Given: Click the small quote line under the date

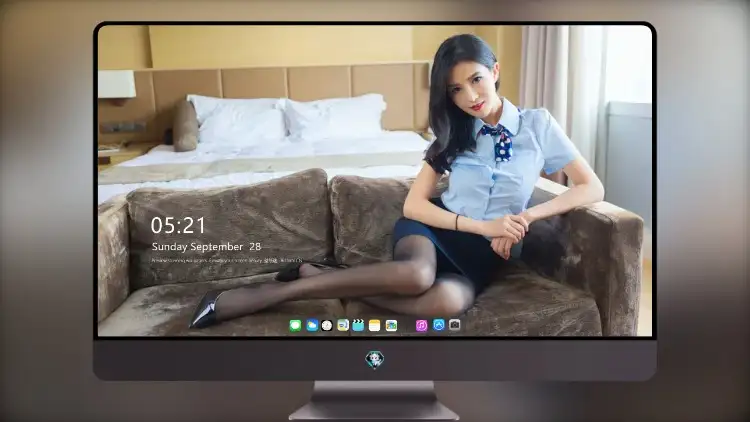Looking at the screenshot, I should point(227,261).
